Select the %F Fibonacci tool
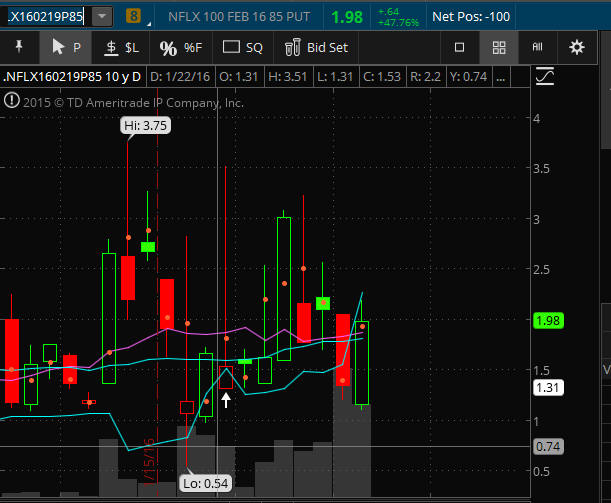This screenshot has width=611, height=503. pyautogui.click(x=181, y=48)
